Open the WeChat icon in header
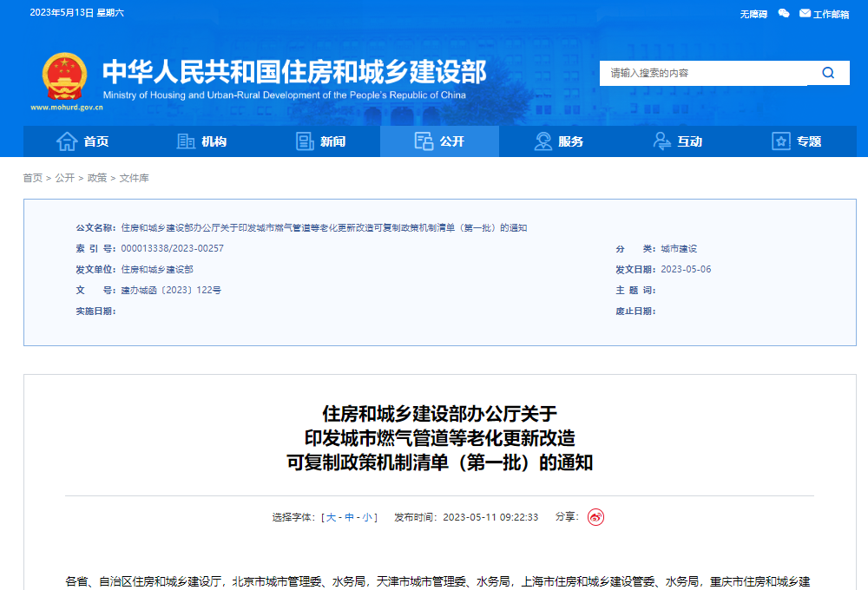868x590 pixels. (x=784, y=14)
